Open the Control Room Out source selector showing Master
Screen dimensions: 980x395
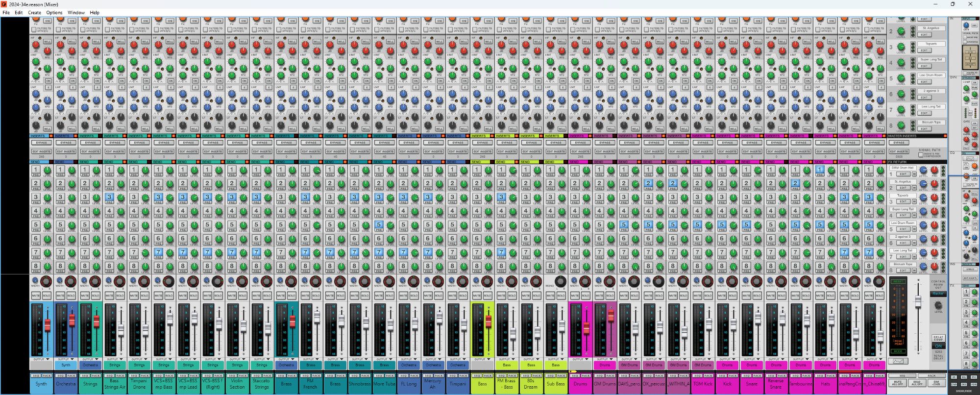click(938, 294)
